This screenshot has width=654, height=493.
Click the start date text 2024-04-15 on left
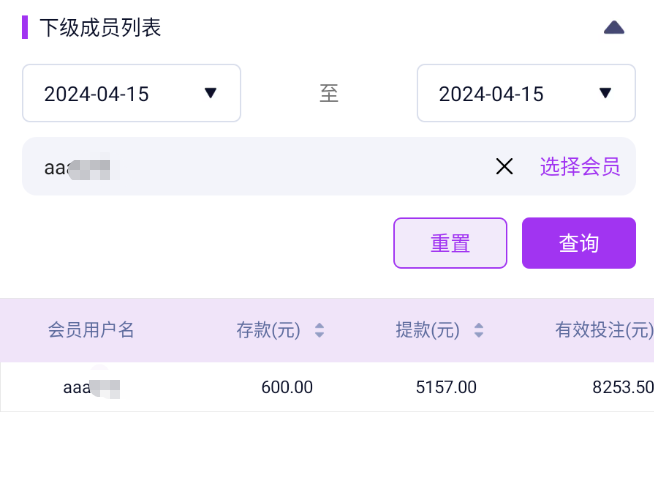pos(96,94)
